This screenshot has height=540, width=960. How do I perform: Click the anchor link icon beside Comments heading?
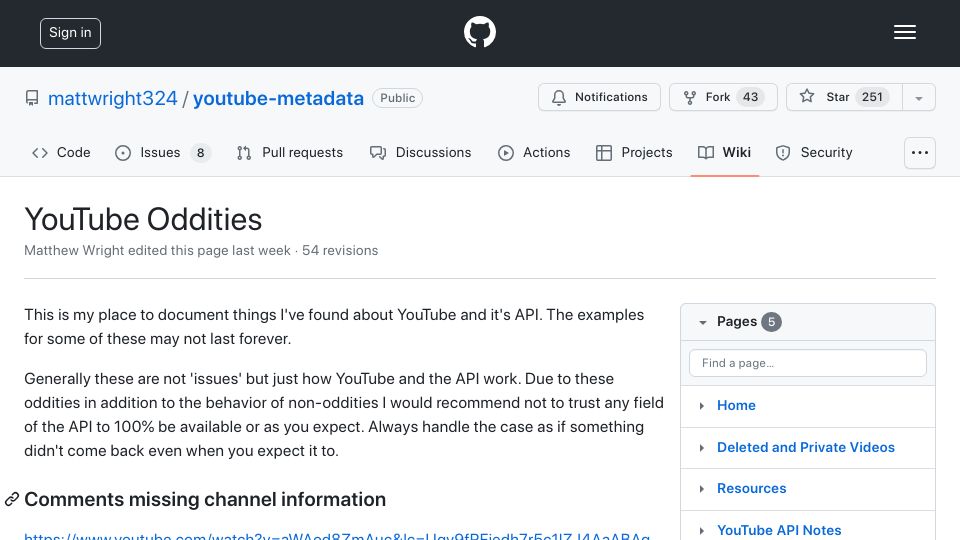[12, 499]
